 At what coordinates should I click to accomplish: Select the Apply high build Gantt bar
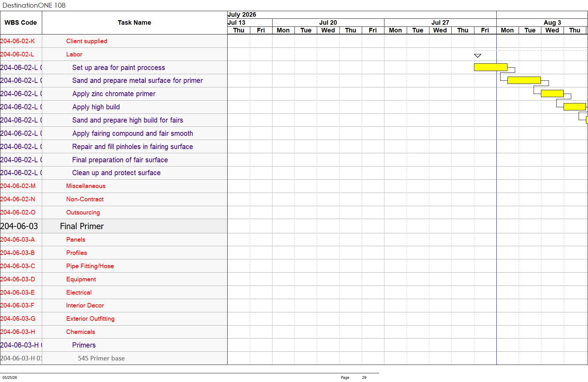click(x=574, y=107)
